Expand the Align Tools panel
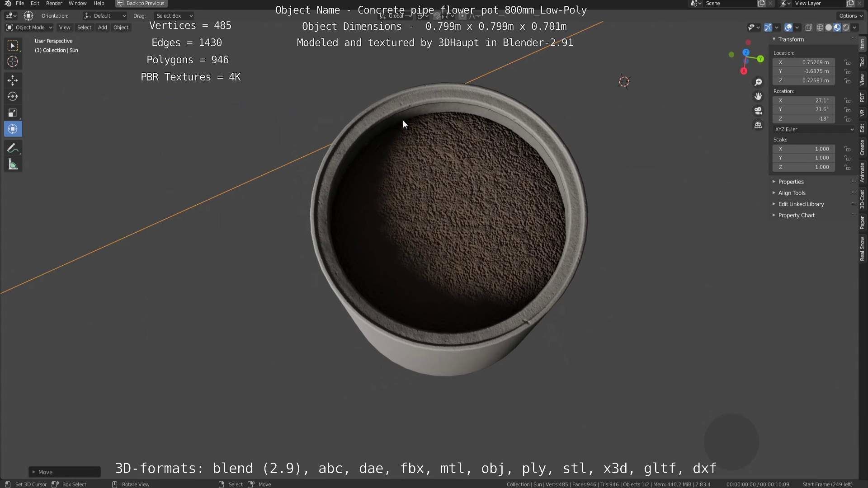 pyautogui.click(x=792, y=193)
